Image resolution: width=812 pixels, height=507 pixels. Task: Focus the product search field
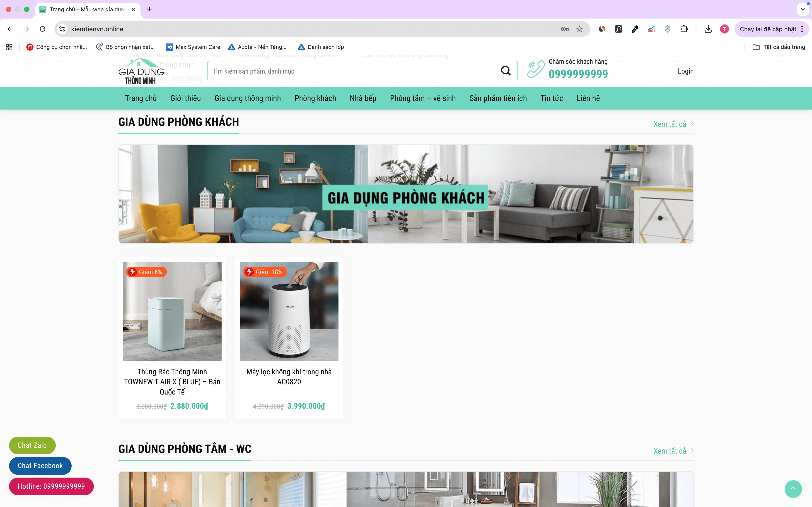coord(352,71)
